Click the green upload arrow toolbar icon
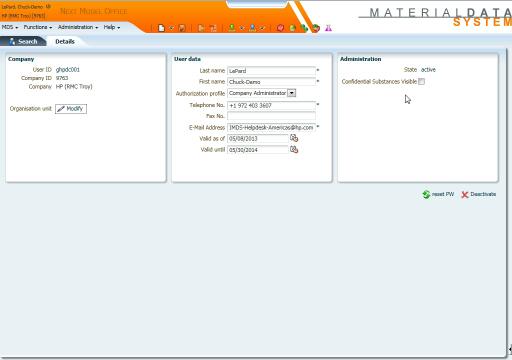Screen dimensions: 512x360 (232, 28)
